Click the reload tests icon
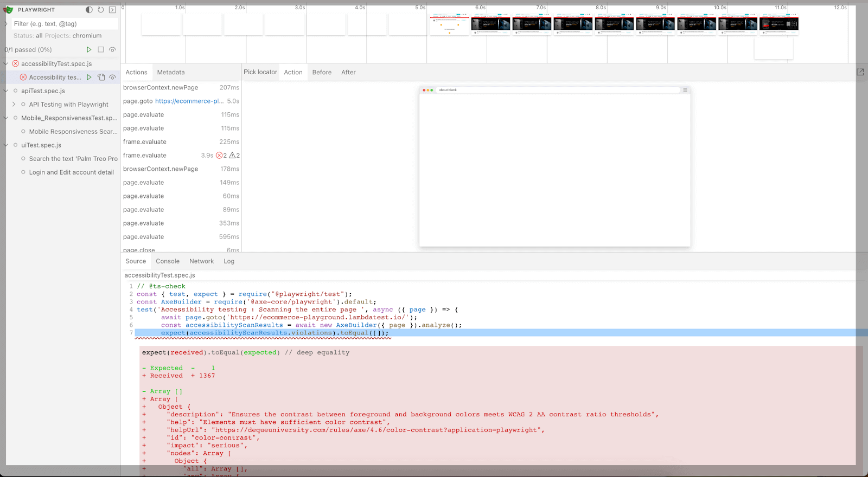Image resolution: width=868 pixels, height=477 pixels. [x=101, y=10]
